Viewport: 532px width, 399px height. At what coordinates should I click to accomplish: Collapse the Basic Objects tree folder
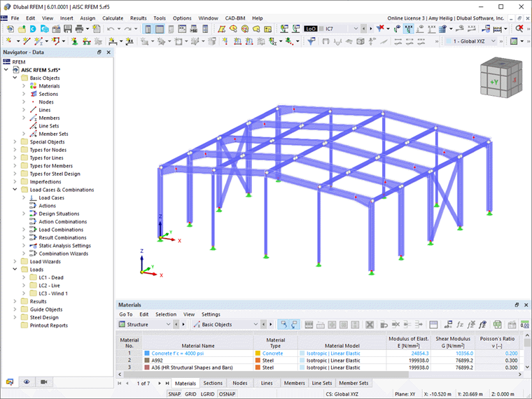pyautogui.click(x=15, y=78)
